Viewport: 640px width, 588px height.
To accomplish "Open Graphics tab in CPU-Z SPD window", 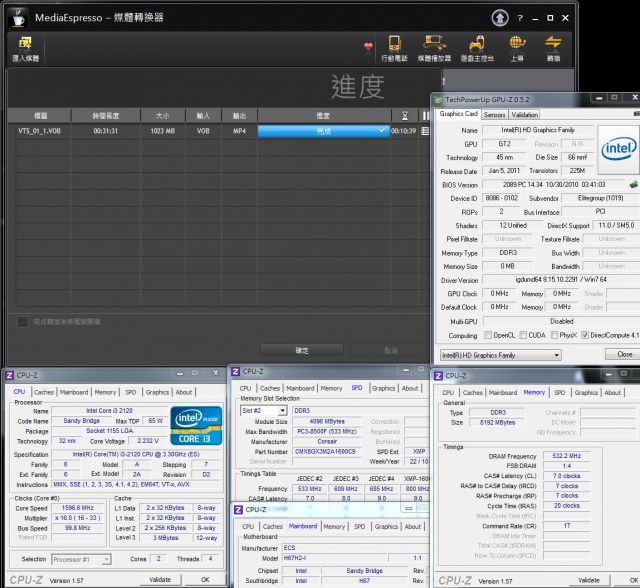I will click(383, 388).
